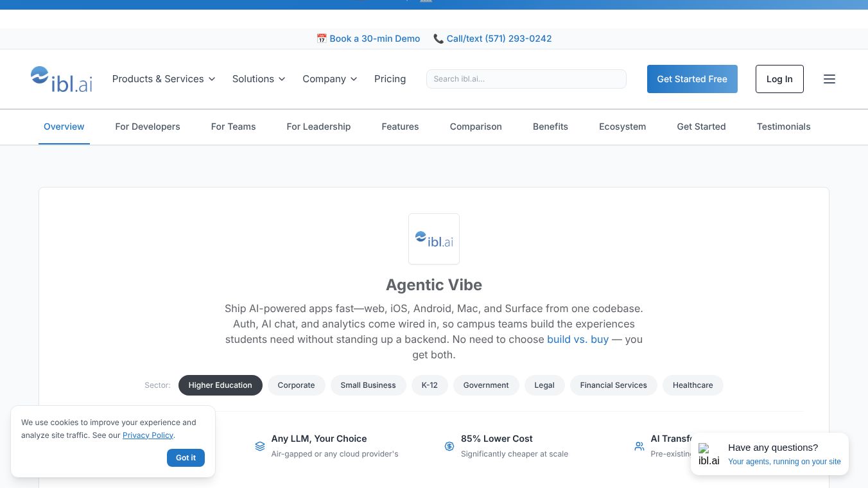The image size is (868, 488).
Task: Open the hamburger menu icon
Action: point(829,79)
